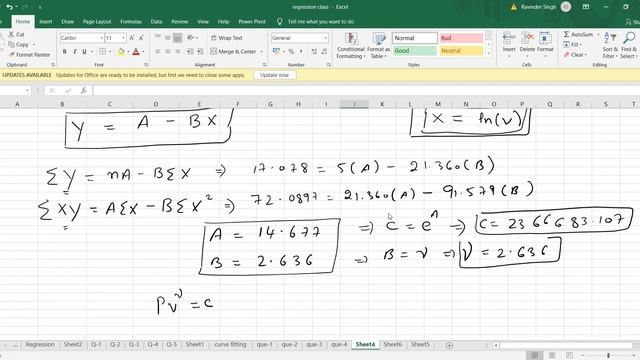The image size is (640, 360).
Task: Activate the Format Painter
Action: [x=29, y=54]
